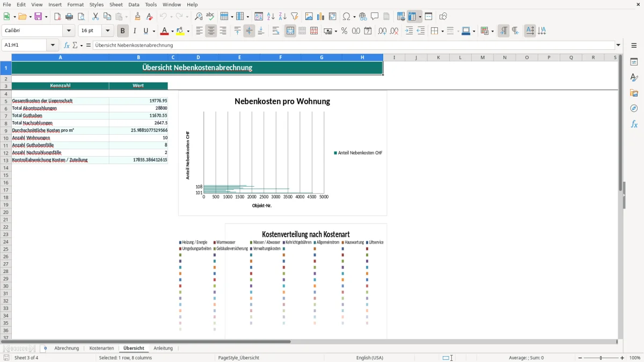Open Font Color dropdown arrow
Screen dimensions: 644x362
(x=172, y=31)
